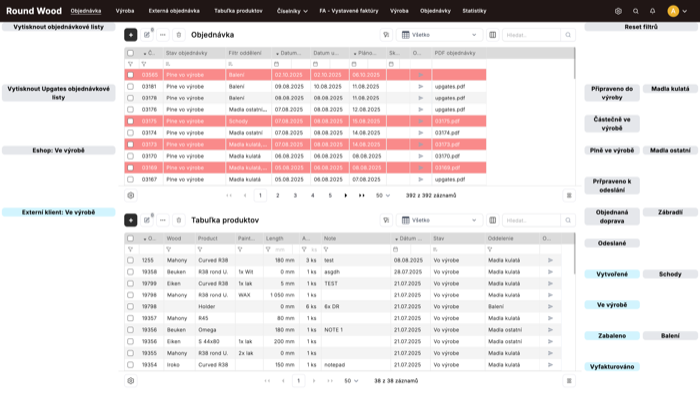
Task: Tick checkbox for order 03181
Action: tap(130, 87)
